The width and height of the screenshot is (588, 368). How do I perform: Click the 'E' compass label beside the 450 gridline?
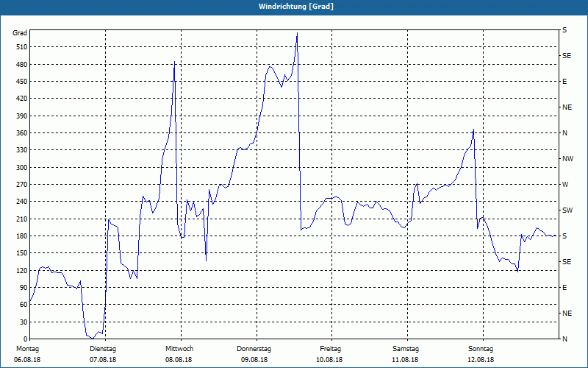[564, 82]
